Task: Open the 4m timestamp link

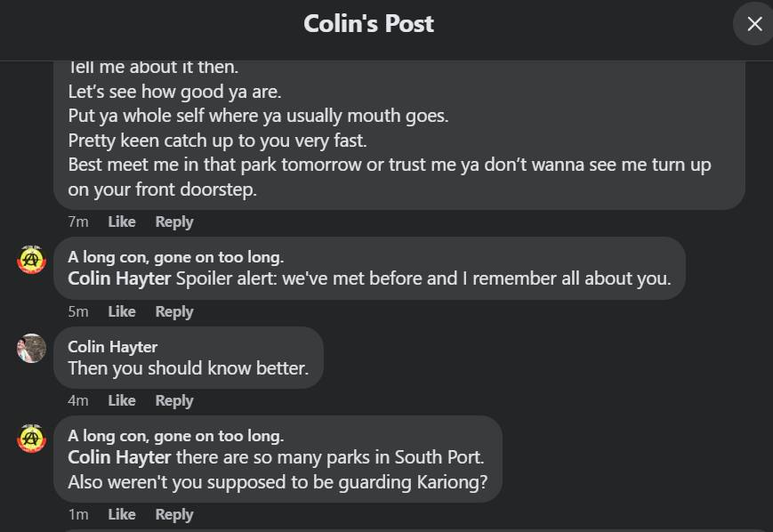Action: pyautogui.click(x=78, y=400)
